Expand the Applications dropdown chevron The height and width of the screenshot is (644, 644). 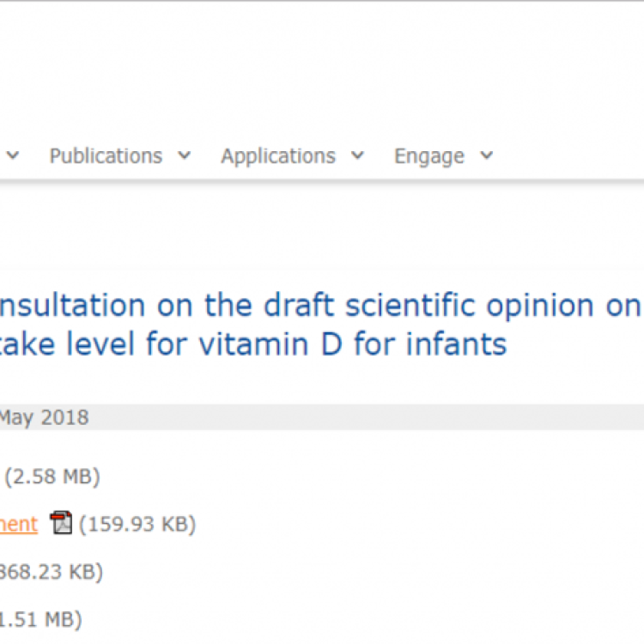357,156
